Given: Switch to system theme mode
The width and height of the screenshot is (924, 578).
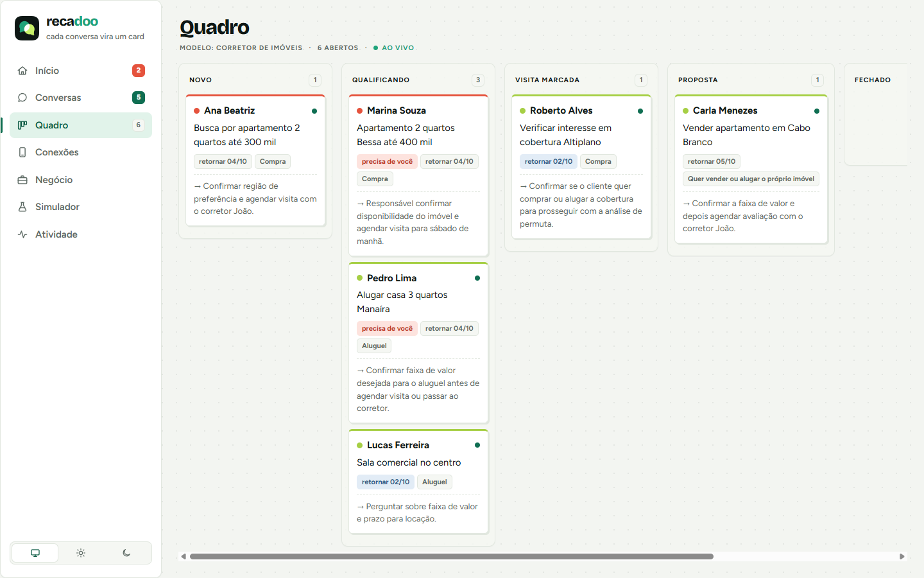Looking at the screenshot, I should 35,553.
